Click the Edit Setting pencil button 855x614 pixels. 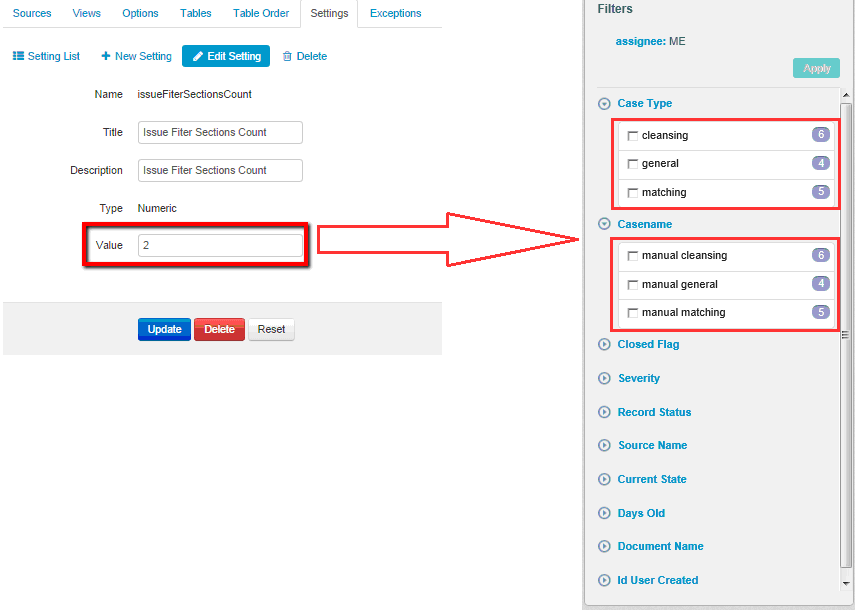226,56
